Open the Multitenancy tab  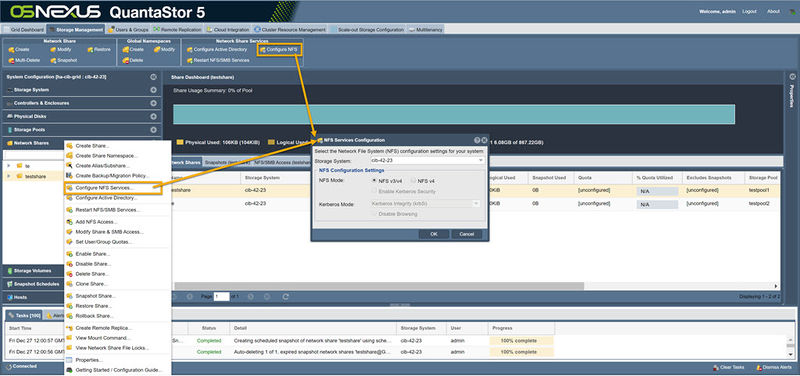tap(426, 30)
